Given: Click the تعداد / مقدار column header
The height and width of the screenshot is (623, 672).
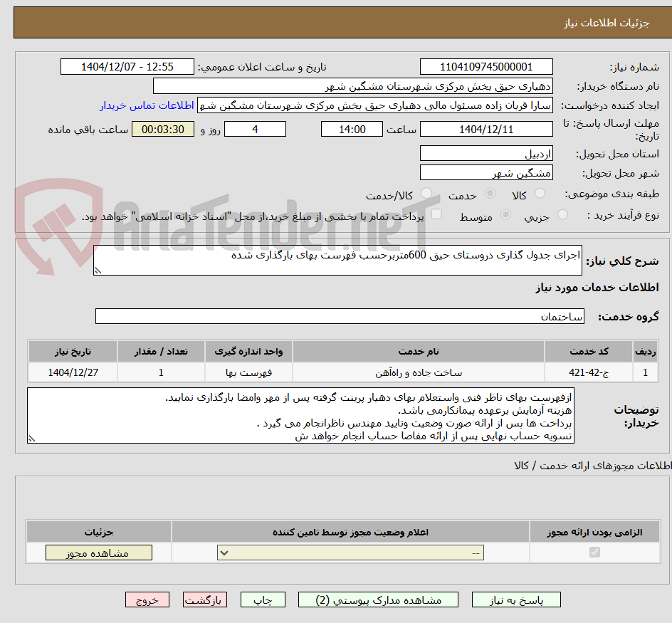Looking at the screenshot, I should pyautogui.click(x=161, y=352).
